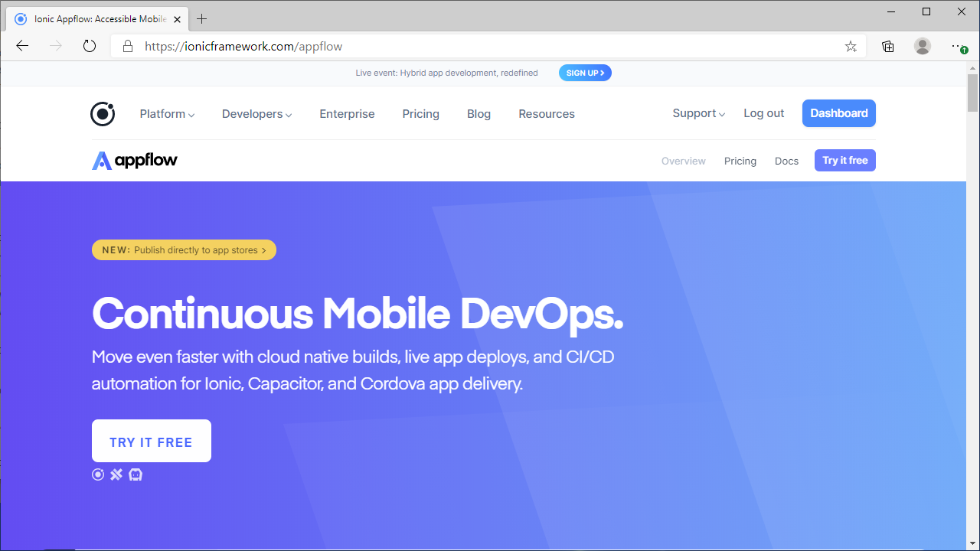
Task: Click the Cordova robot icon under the hero button
Action: tap(136, 474)
